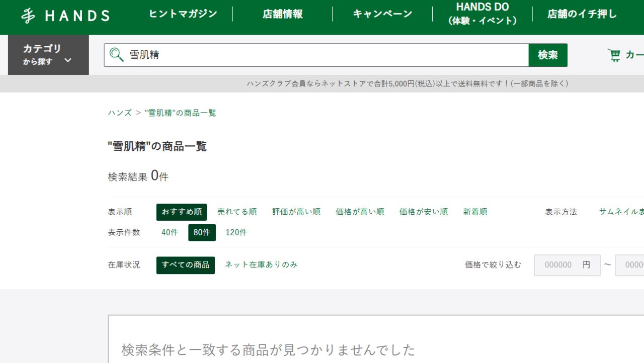Sort by 価格が高い順
Screen dimensions: 644x363
point(360,212)
